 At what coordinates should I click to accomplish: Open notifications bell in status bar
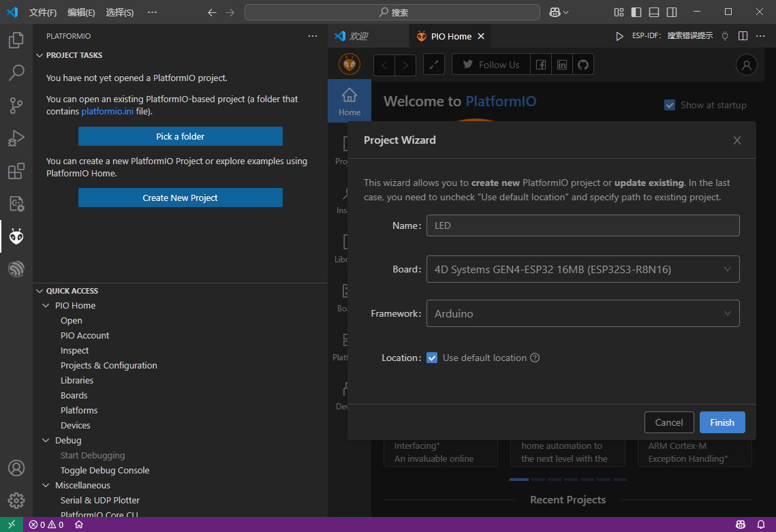761,525
